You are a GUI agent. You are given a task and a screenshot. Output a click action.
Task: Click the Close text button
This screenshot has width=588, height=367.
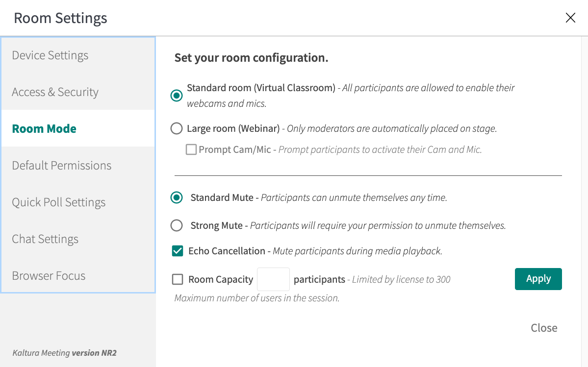[544, 328]
